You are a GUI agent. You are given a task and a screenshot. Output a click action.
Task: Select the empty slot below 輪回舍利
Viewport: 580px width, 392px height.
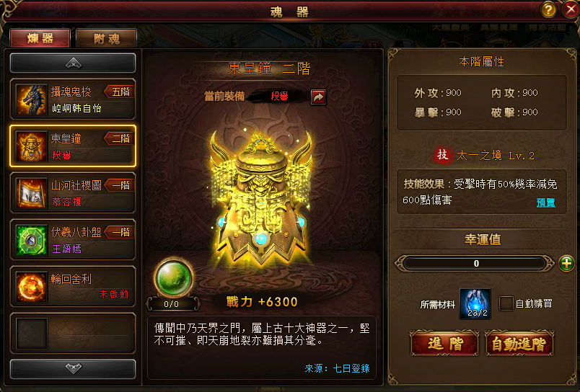pos(73,334)
